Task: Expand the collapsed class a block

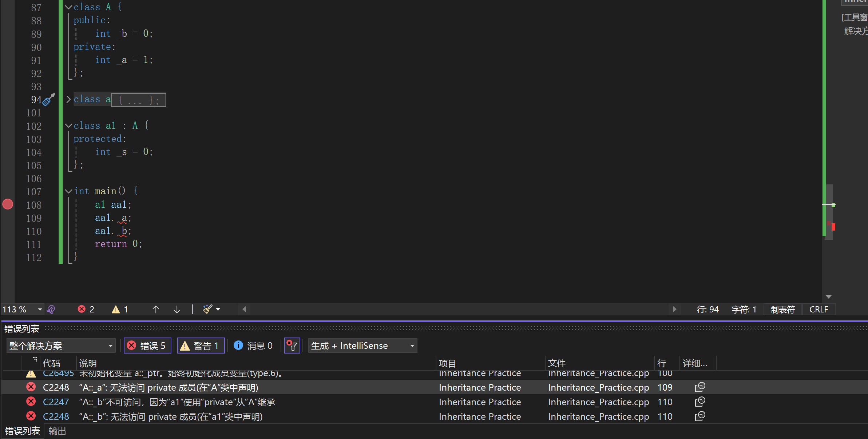Action: [68, 99]
